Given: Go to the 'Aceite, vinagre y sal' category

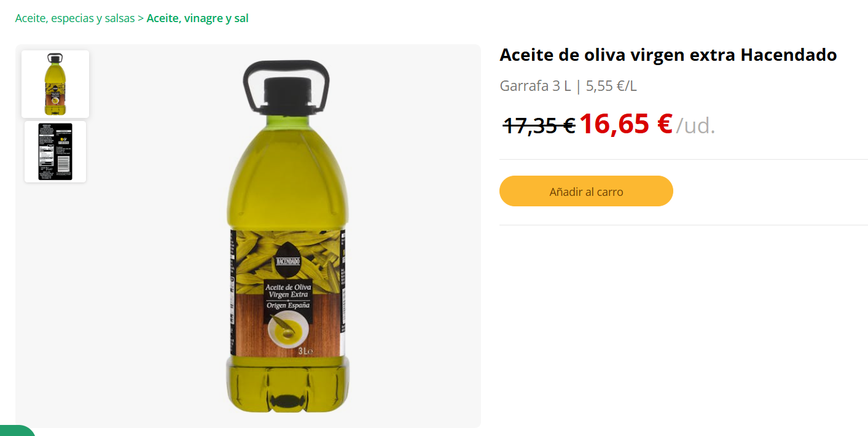Looking at the screenshot, I should click(x=197, y=18).
